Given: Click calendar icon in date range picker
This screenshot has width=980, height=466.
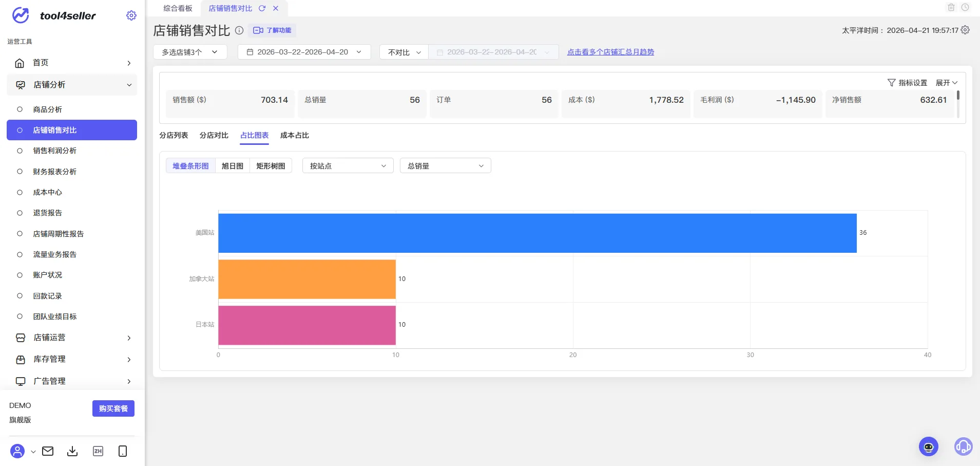Looking at the screenshot, I should point(250,52).
